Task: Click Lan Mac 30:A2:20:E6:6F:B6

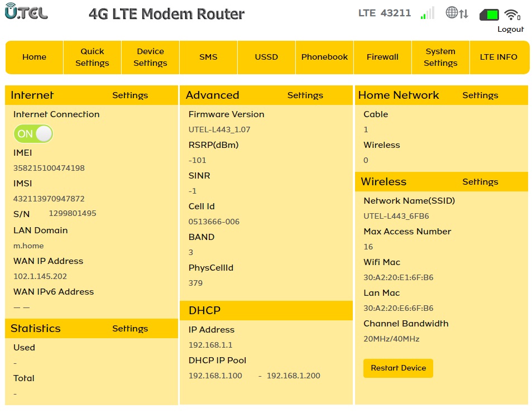Action: (399, 308)
